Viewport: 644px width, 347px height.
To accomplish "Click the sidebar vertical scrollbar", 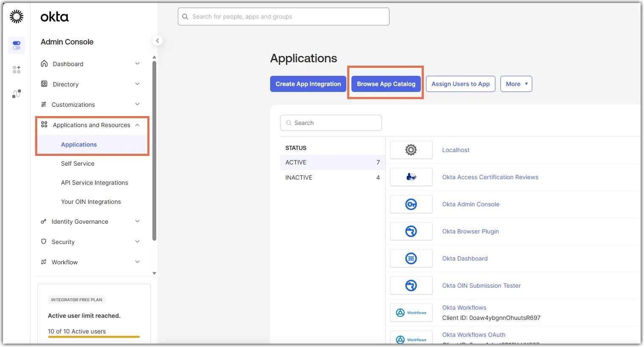I will click(154, 150).
